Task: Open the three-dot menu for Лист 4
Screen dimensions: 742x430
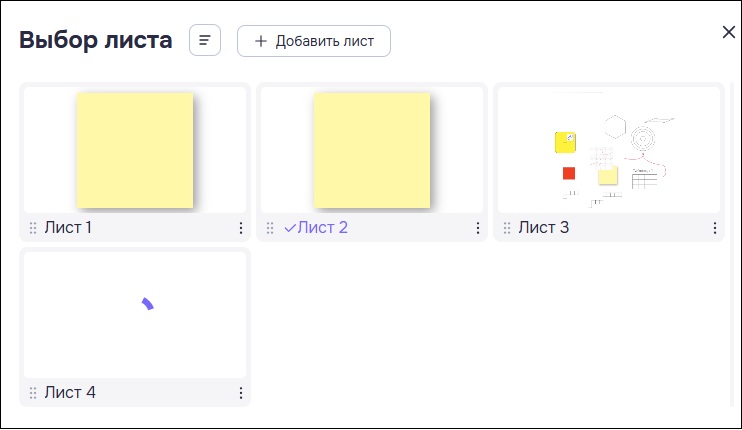Action: pos(241,393)
